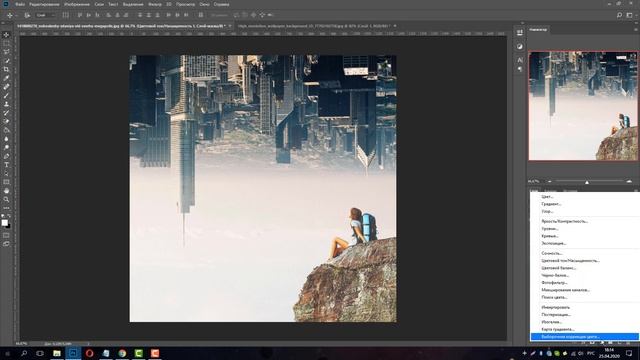
Task: Select the History Brush tool
Action: coord(6,113)
